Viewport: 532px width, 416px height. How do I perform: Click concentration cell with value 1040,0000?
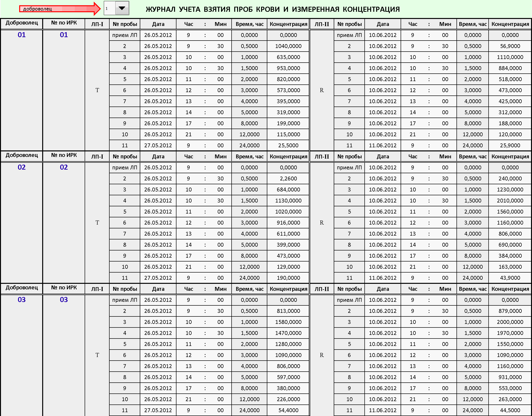288,46
